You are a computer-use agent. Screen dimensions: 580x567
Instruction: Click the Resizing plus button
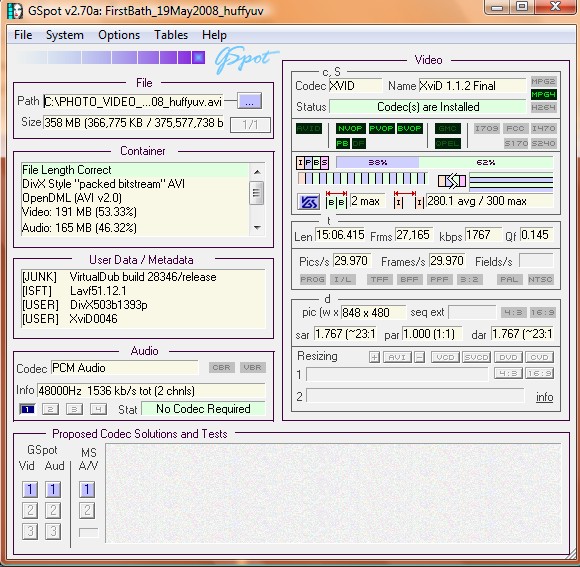(374, 357)
